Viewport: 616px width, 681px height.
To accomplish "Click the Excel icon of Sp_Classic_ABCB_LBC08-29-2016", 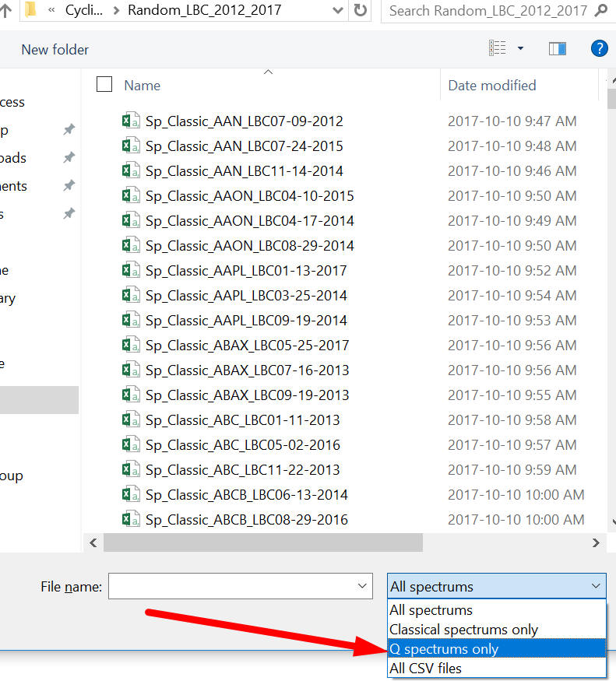I will (x=130, y=519).
